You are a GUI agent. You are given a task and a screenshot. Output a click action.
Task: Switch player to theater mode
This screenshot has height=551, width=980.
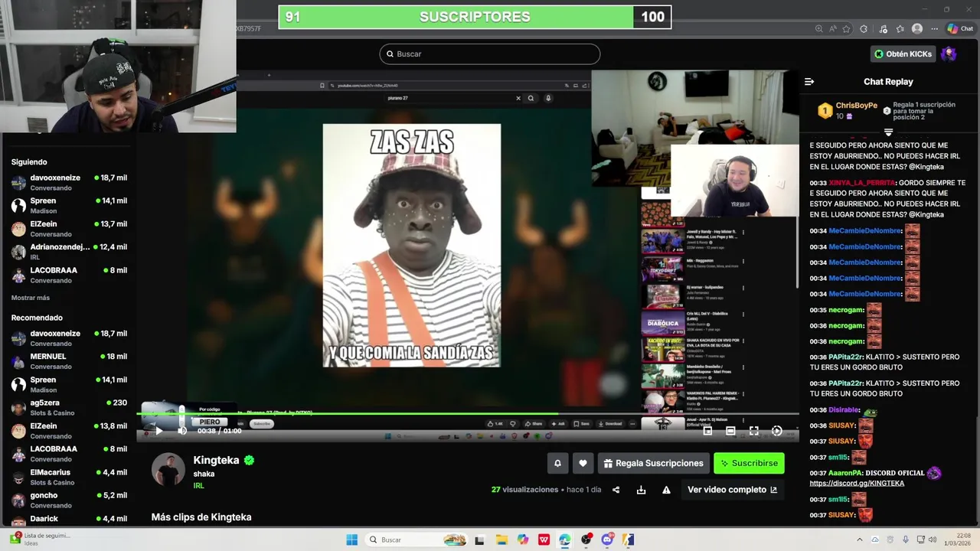[730, 431]
